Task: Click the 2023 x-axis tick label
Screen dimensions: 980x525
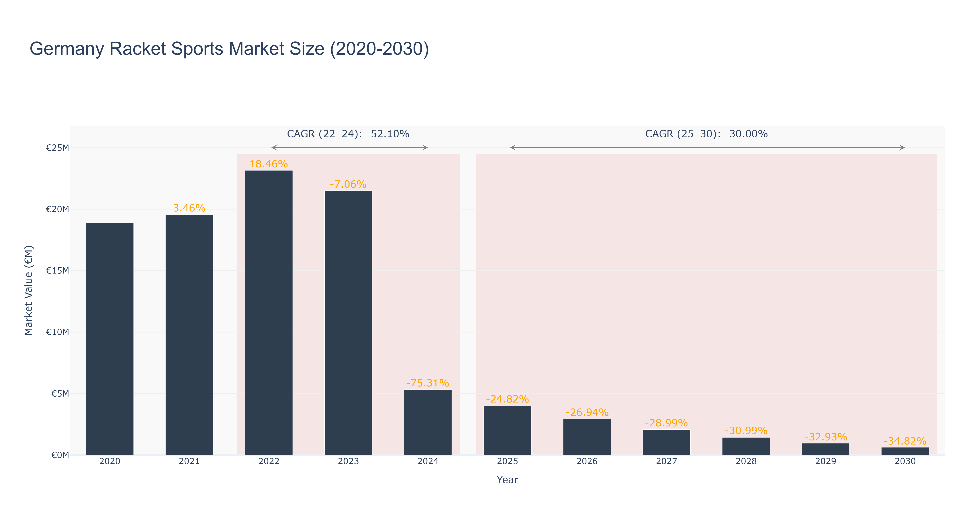Action: point(348,461)
